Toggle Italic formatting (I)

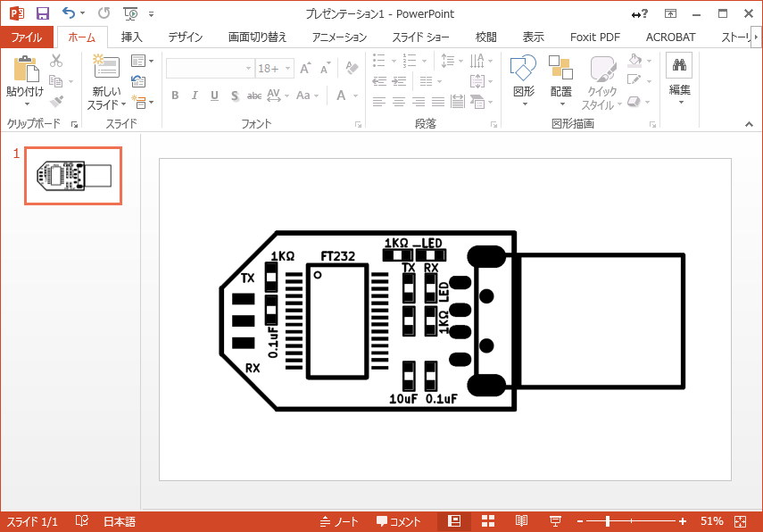click(195, 96)
